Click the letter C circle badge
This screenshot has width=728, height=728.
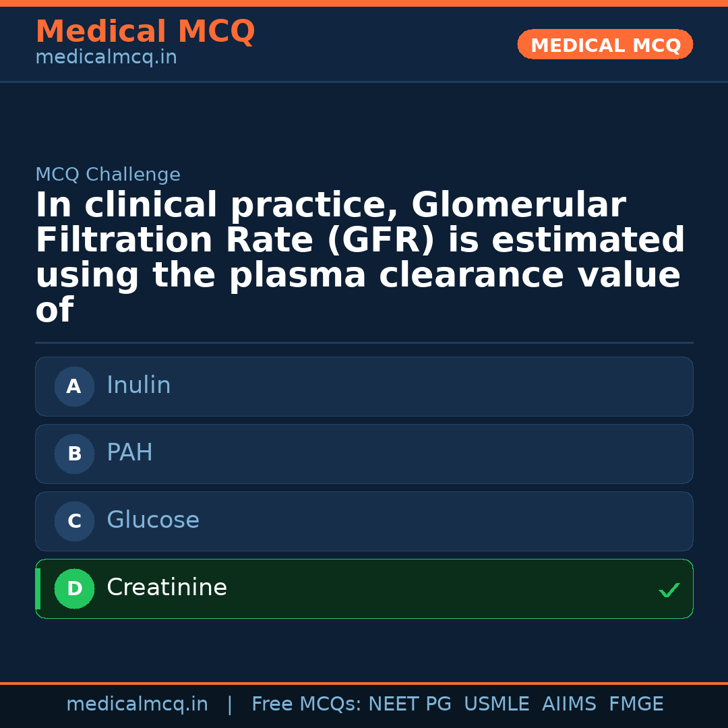click(x=74, y=521)
